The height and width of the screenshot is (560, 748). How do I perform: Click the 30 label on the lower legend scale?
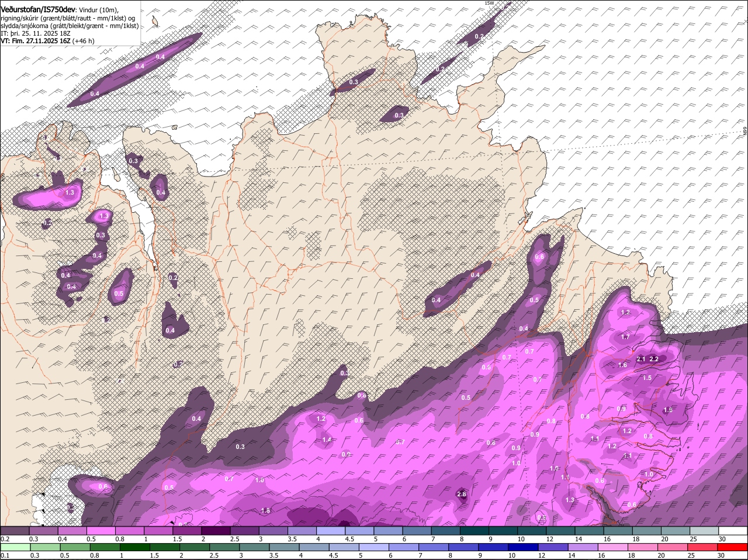pos(722,555)
